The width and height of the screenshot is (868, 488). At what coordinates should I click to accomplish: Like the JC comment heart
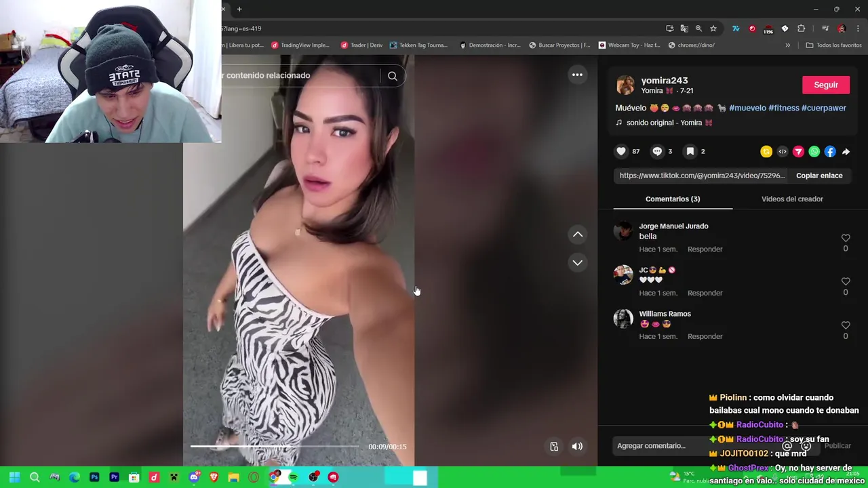[x=846, y=281]
